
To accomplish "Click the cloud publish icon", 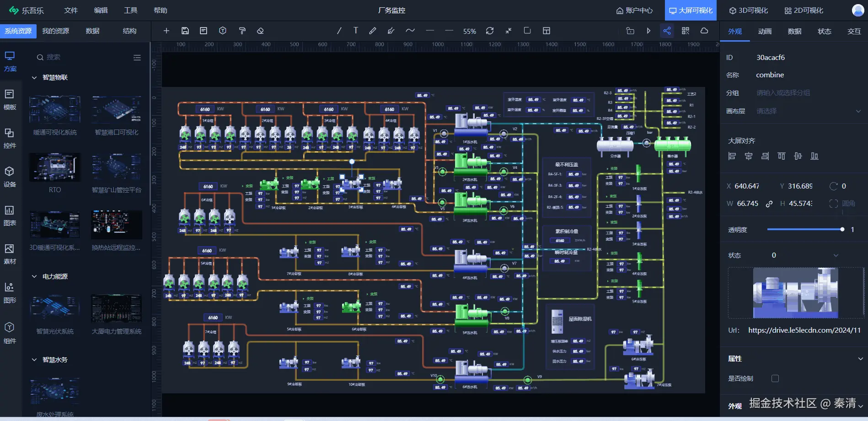I will coord(704,31).
